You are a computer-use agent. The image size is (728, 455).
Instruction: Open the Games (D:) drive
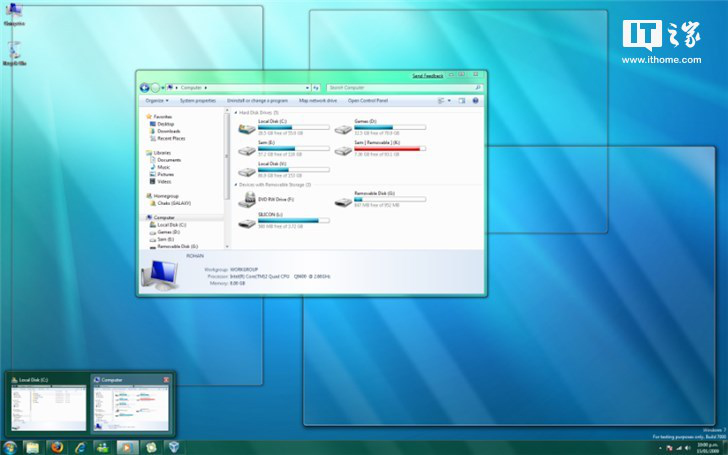(x=344, y=127)
